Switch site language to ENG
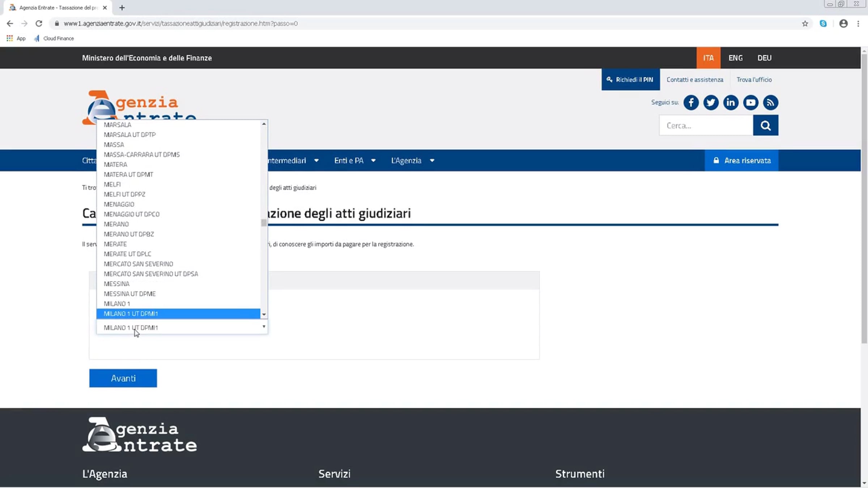This screenshot has height=488, width=868. click(735, 58)
